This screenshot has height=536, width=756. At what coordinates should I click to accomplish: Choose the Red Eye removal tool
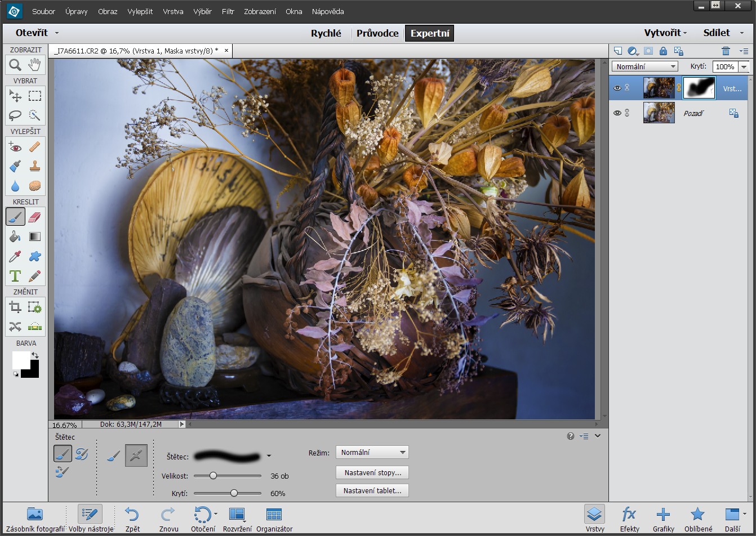15,148
